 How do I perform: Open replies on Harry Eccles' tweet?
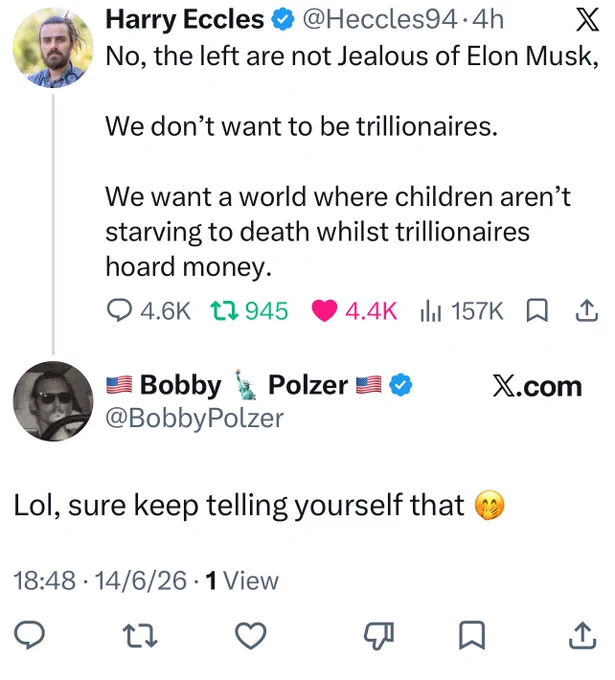(149, 311)
